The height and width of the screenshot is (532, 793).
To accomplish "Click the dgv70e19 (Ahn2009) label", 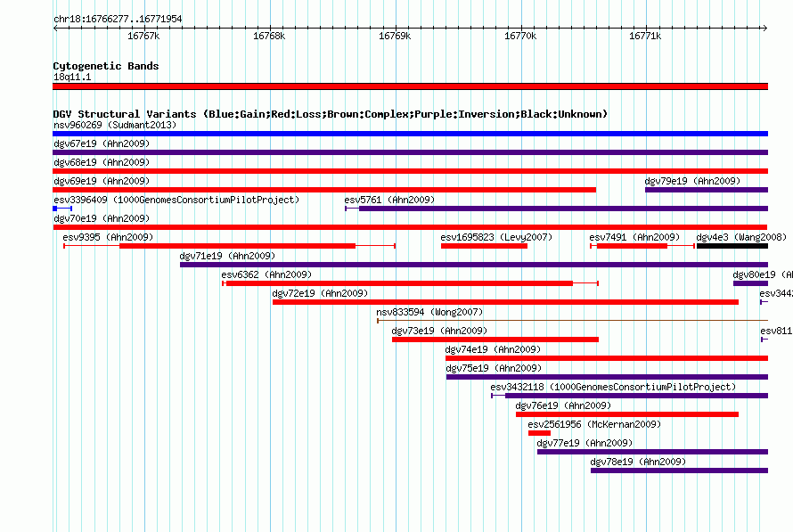I will (102, 218).
